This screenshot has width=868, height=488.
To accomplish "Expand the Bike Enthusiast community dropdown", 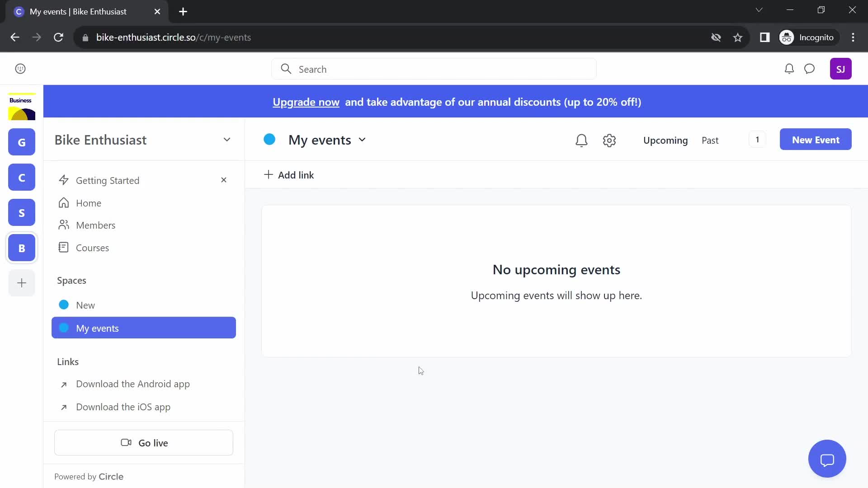I will [x=227, y=139].
